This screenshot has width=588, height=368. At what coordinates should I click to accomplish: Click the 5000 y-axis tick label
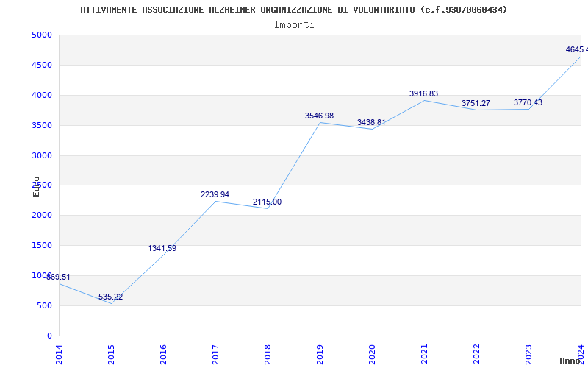tap(42, 35)
